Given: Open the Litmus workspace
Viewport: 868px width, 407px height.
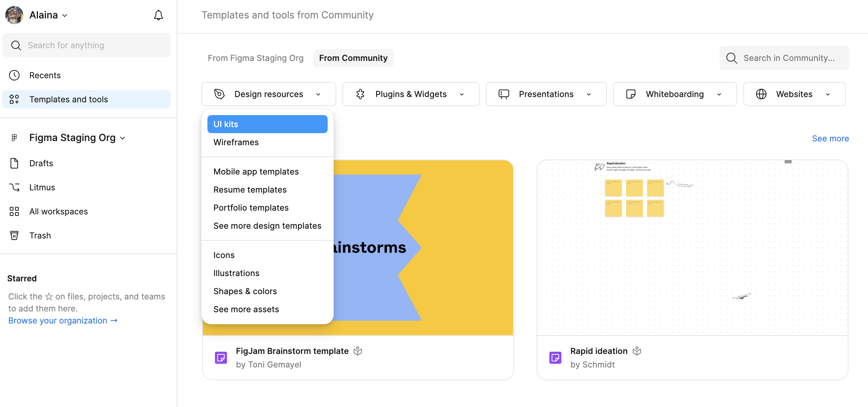Looking at the screenshot, I should [86, 187].
